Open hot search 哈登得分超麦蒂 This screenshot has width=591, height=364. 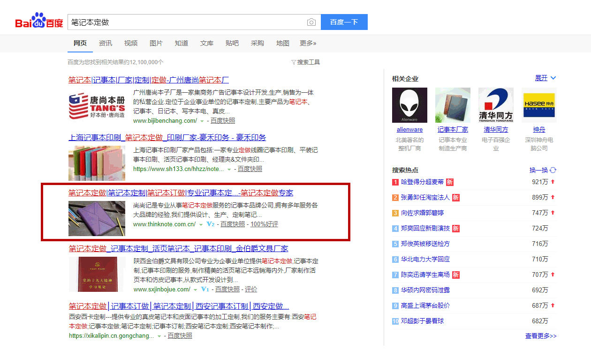422,182
